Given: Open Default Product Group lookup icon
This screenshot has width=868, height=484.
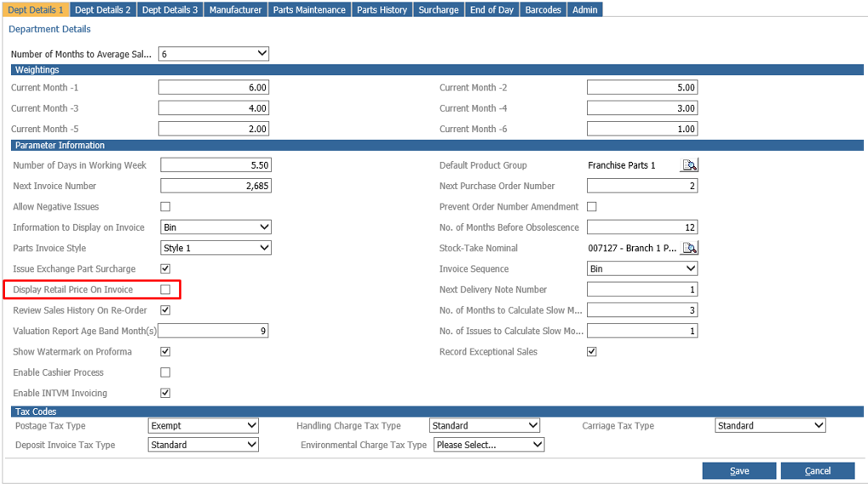Looking at the screenshot, I should coord(689,165).
